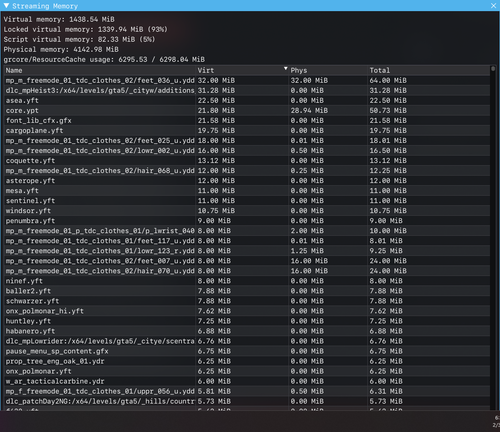This screenshot has width=500, height=432.
Task: Select the windsor.yft row
Action: (x=247, y=211)
